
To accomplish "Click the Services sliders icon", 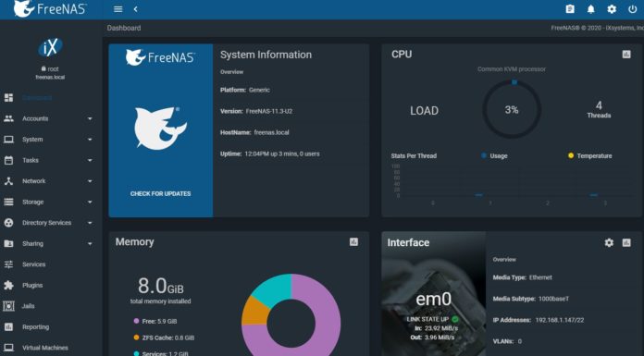I will [8, 264].
